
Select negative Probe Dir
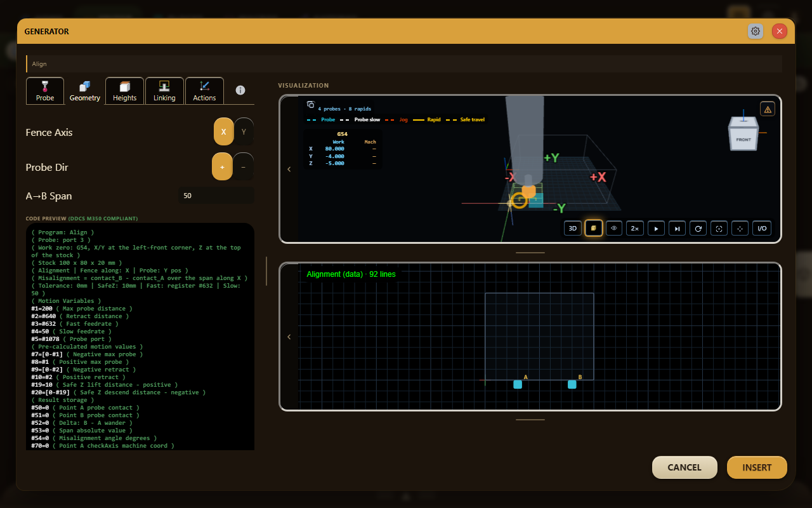(244, 167)
